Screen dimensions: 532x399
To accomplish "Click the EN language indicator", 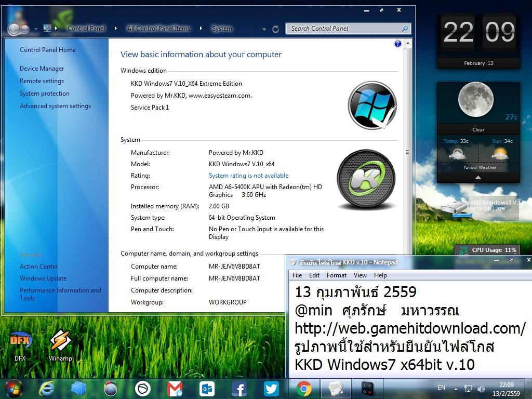I will click(441, 388).
